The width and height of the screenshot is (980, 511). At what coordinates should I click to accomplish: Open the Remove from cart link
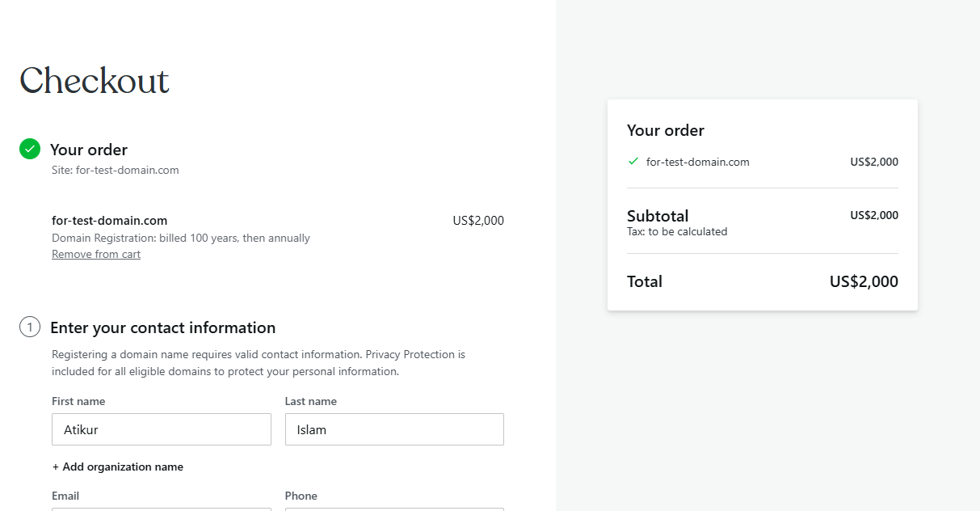pyautogui.click(x=95, y=253)
